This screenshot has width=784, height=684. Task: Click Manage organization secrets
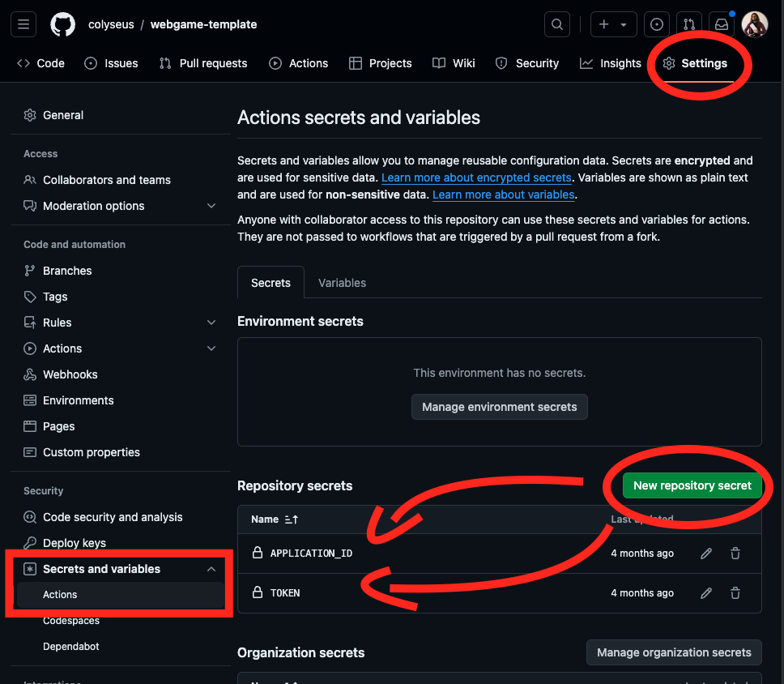673,652
